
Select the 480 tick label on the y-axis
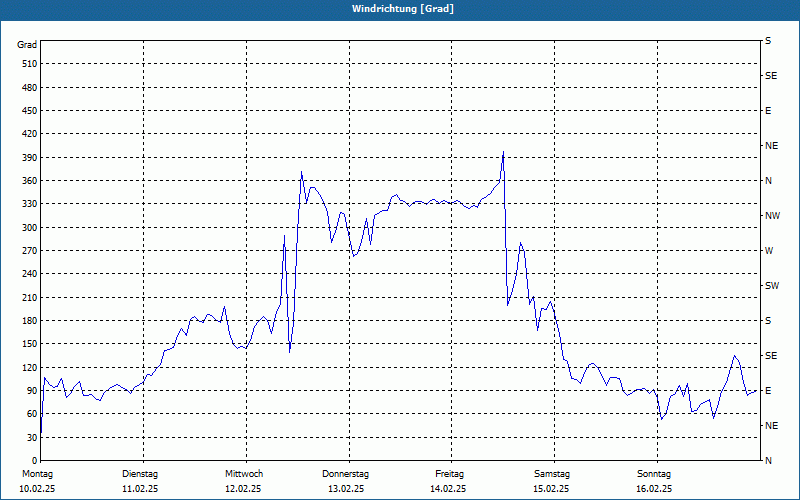coord(30,88)
